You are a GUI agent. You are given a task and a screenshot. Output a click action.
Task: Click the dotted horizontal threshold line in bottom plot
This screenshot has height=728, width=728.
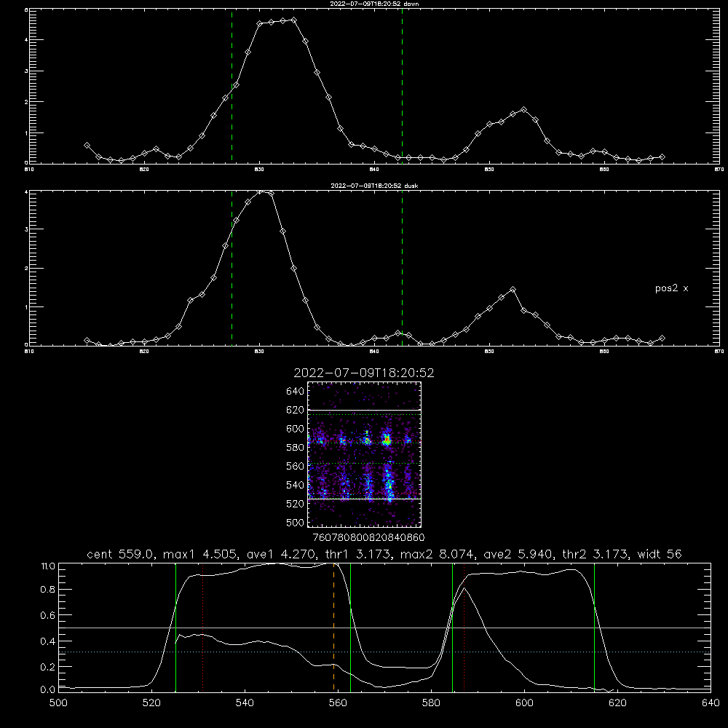pos(384,652)
